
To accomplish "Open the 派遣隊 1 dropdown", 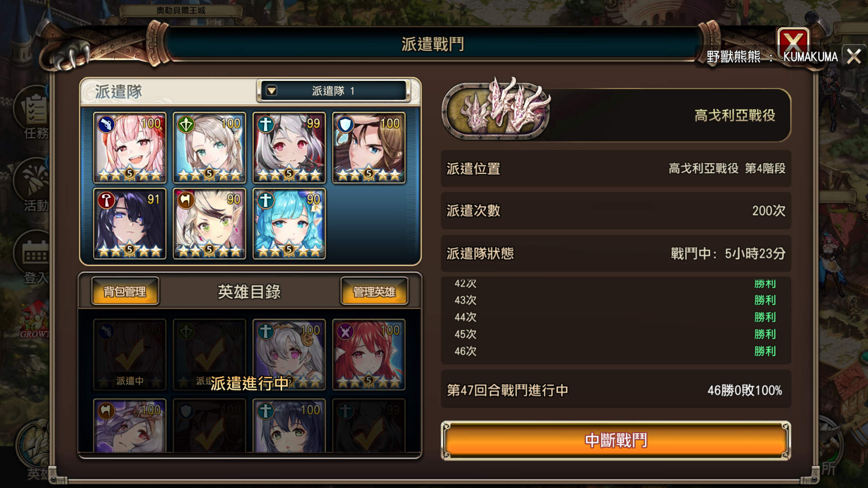I will pyautogui.click(x=334, y=91).
